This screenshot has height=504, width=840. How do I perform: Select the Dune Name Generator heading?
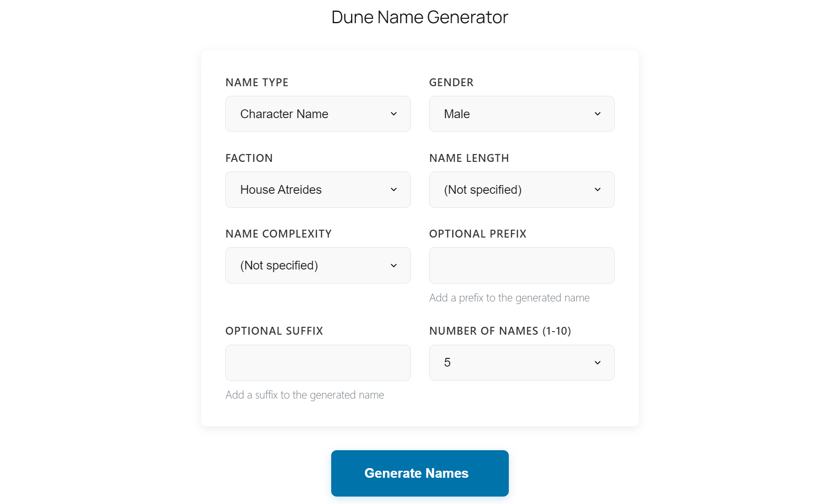420,17
